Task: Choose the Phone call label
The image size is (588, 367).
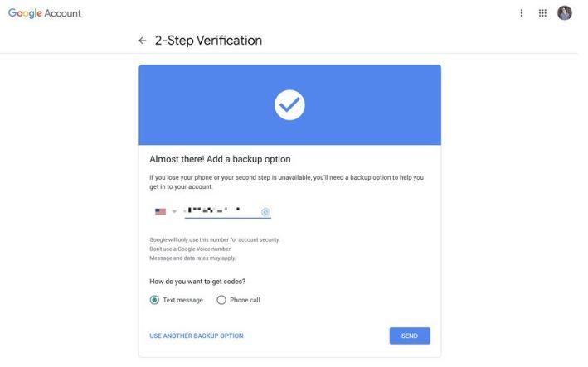Action: tap(245, 300)
